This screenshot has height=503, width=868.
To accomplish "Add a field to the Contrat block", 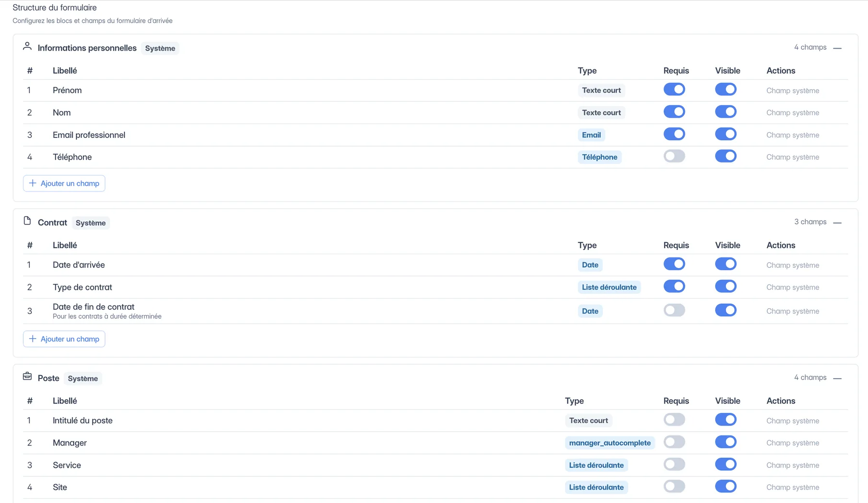I will pyautogui.click(x=64, y=339).
